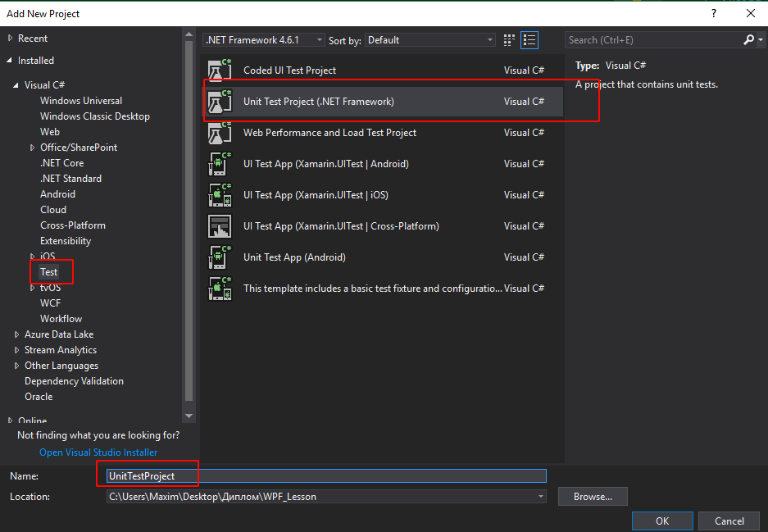
Task: Select the Coded UI Test Project template icon
Action: pyautogui.click(x=220, y=70)
